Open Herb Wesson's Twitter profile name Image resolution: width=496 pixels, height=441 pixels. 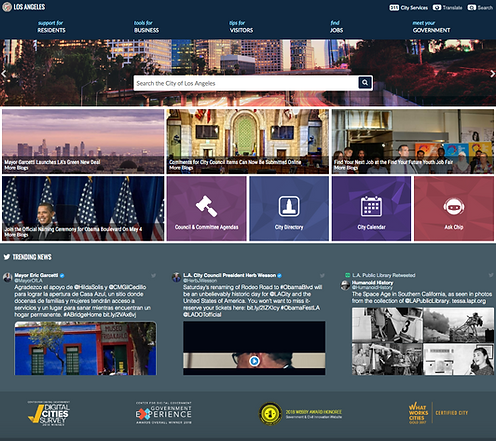(229, 275)
